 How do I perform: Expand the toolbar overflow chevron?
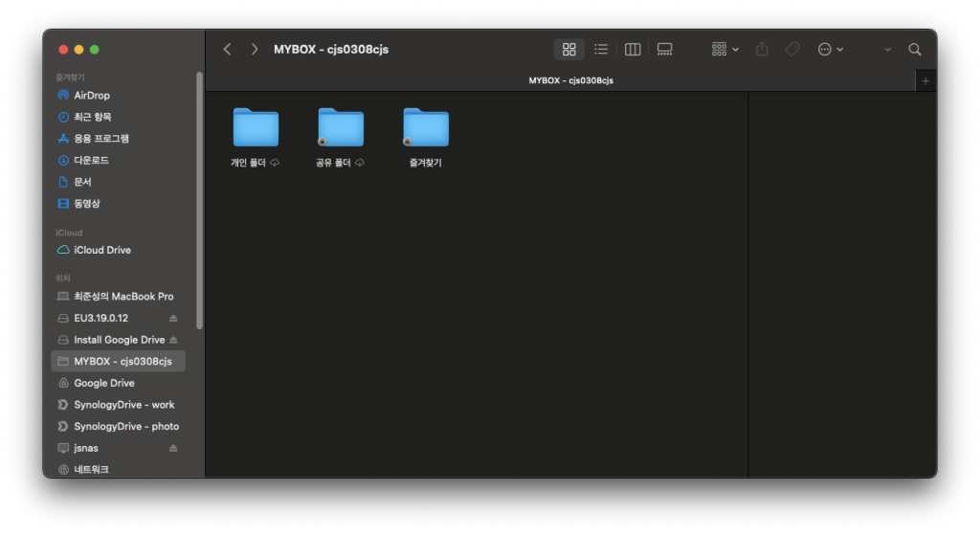[887, 49]
